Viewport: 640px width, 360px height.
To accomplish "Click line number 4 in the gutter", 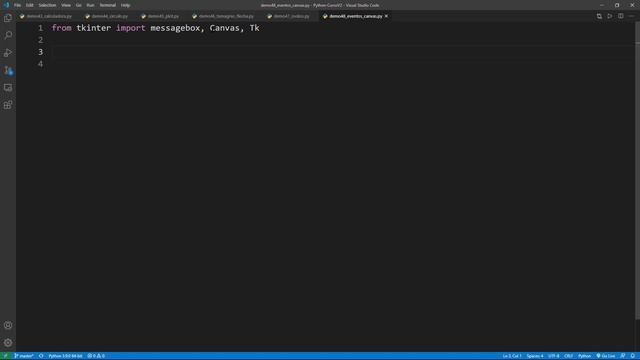I will point(40,64).
